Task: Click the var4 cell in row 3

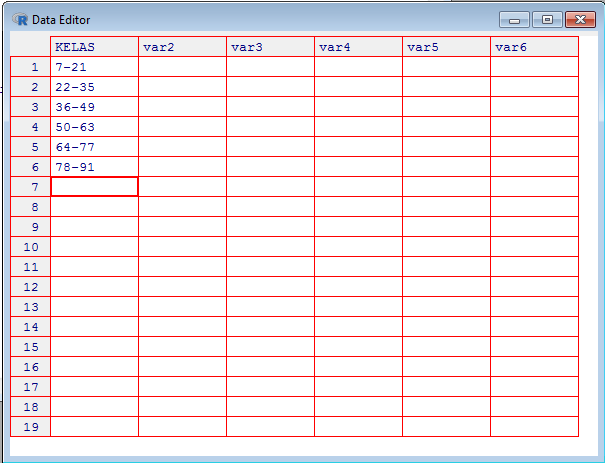Action: point(358,107)
